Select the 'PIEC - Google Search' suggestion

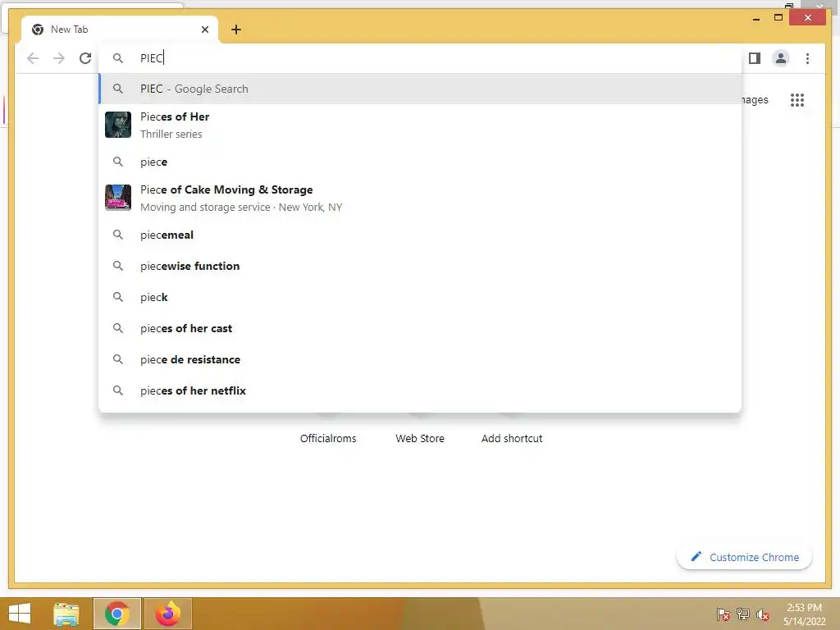point(420,89)
